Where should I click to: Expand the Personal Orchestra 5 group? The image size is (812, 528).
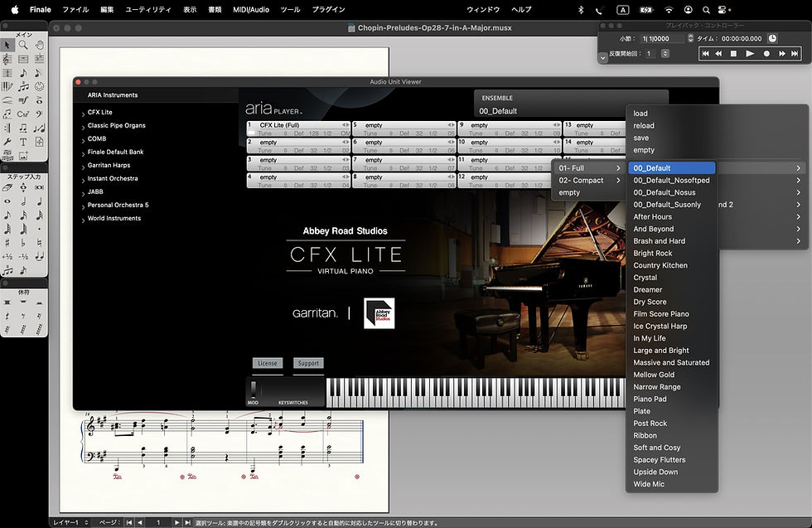(x=83, y=206)
